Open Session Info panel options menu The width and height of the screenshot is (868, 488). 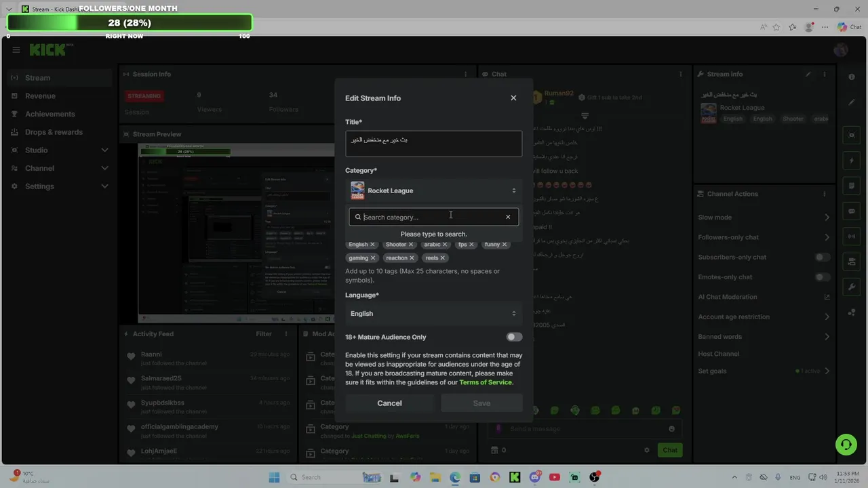[x=465, y=74]
